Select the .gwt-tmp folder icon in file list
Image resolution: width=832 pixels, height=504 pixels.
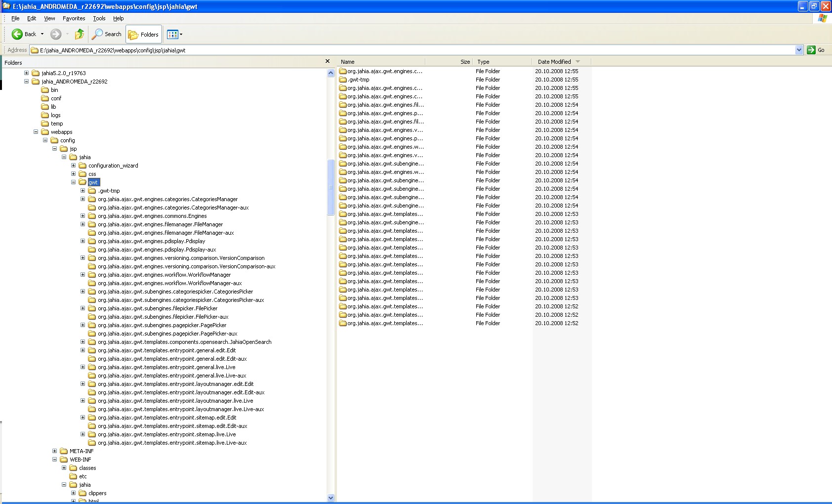pos(343,80)
